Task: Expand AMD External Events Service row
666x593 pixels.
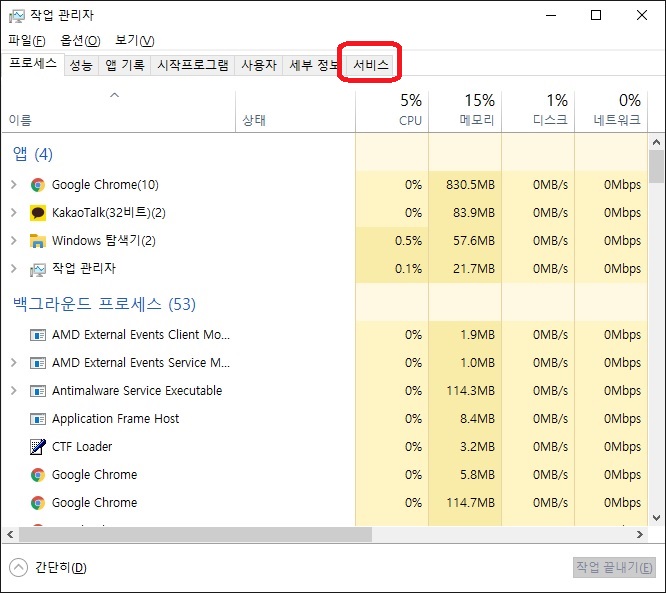Action: (14, 362)
